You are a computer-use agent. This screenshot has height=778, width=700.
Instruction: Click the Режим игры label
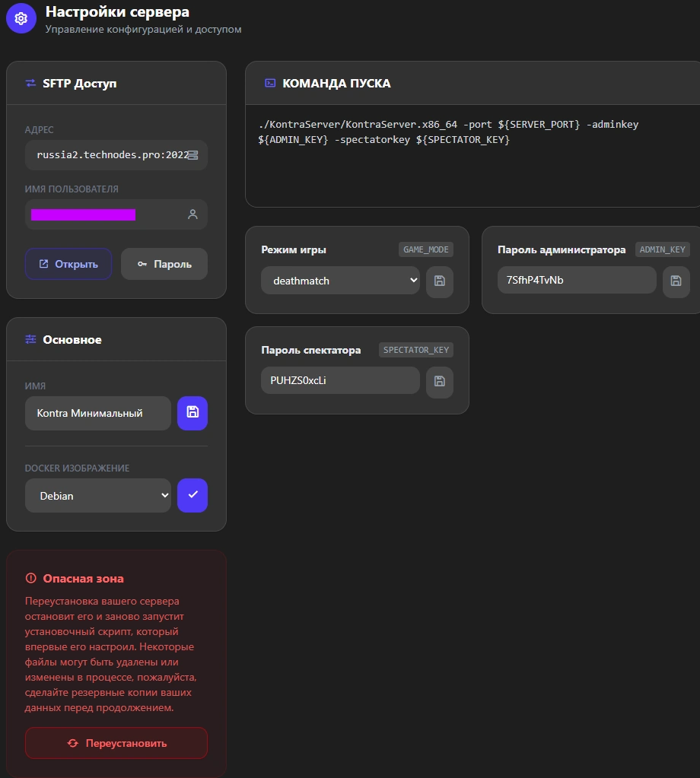pos(294,249)
